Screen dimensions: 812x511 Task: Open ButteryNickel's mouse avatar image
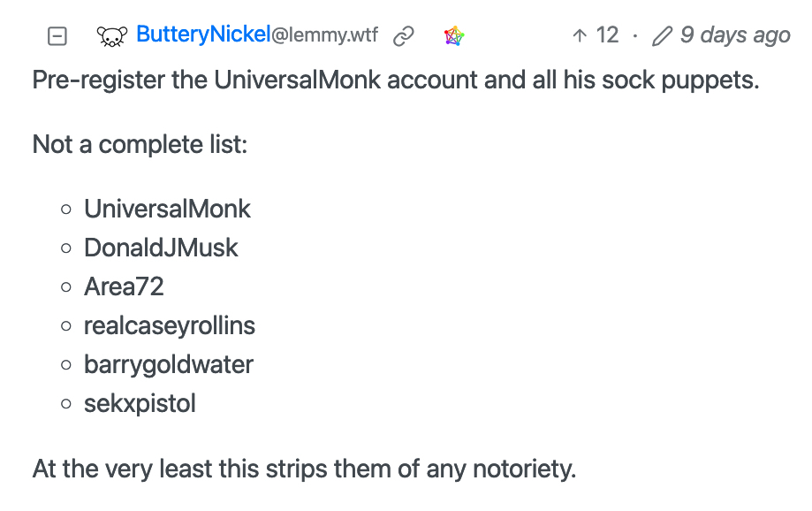pos(112,37)
